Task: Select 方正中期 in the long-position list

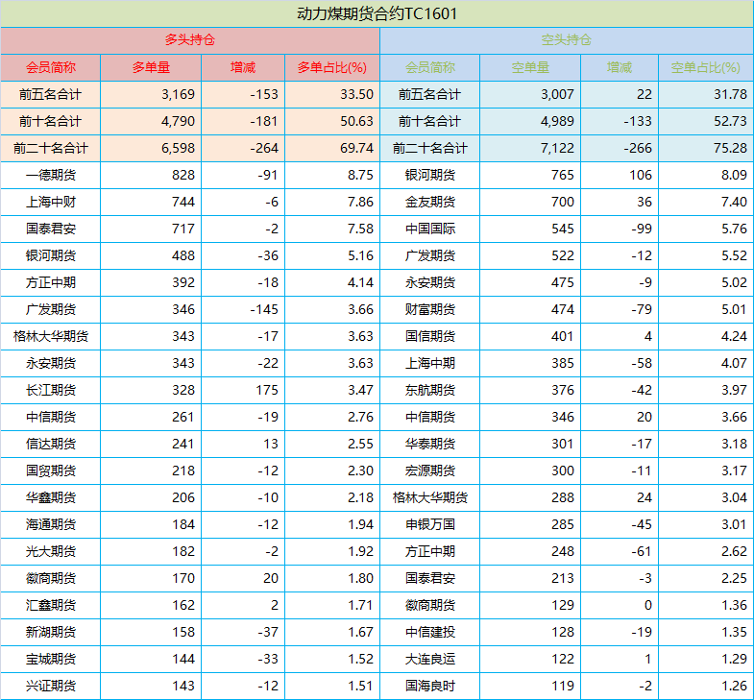Action: point(51,282)
